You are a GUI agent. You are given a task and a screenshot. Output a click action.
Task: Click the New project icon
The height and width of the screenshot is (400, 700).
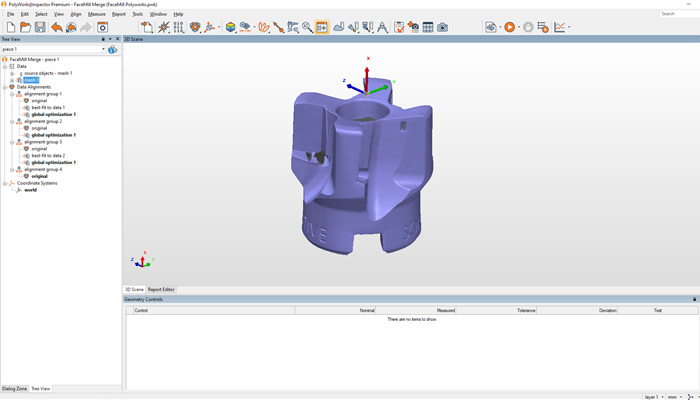10,27
